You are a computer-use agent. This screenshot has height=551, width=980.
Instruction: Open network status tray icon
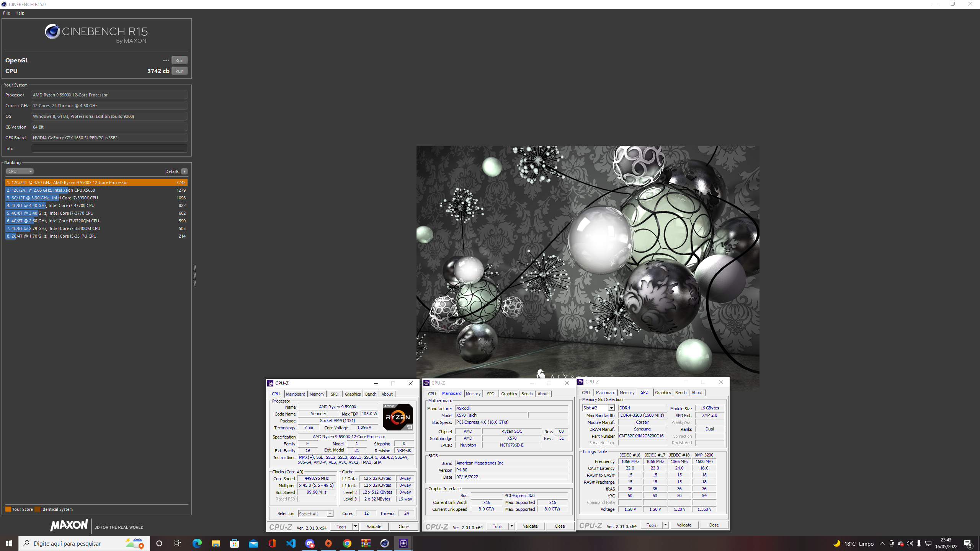pyautogui.click(x=928, y=543)
